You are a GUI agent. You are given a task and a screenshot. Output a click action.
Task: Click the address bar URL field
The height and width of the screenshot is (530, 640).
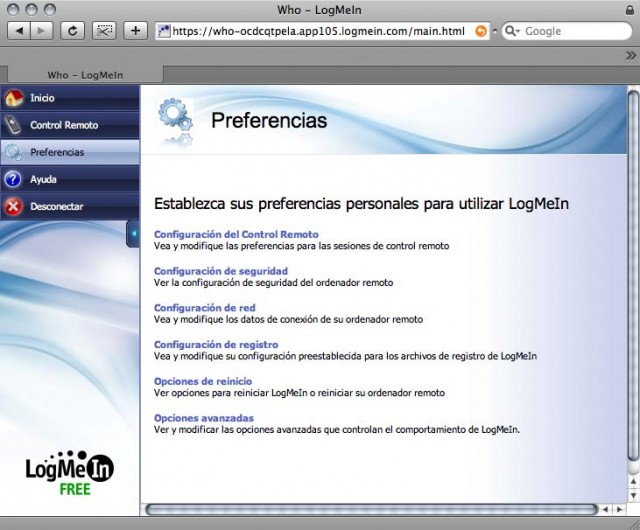click(322, 31)
